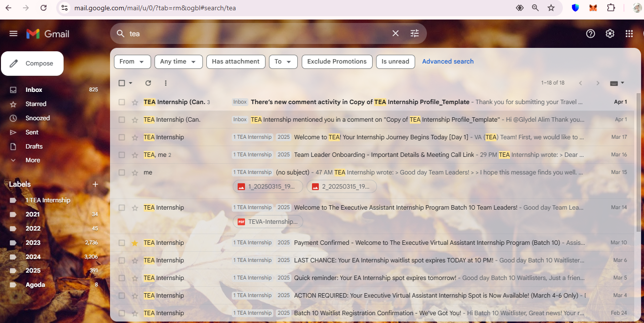
Task: Open the Support help icon
Action: pos(591,33)
